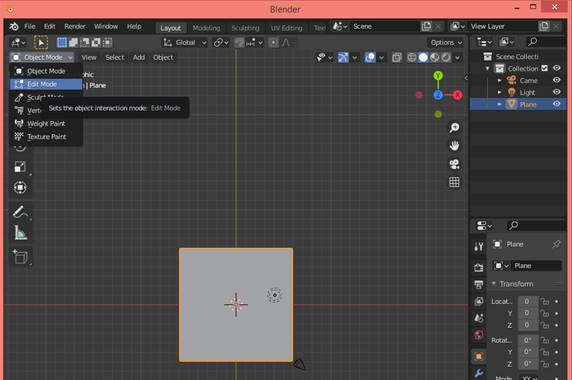This screenshot has height=380, width=572.
Task: Open the File menu
Action: coord(30,27)
